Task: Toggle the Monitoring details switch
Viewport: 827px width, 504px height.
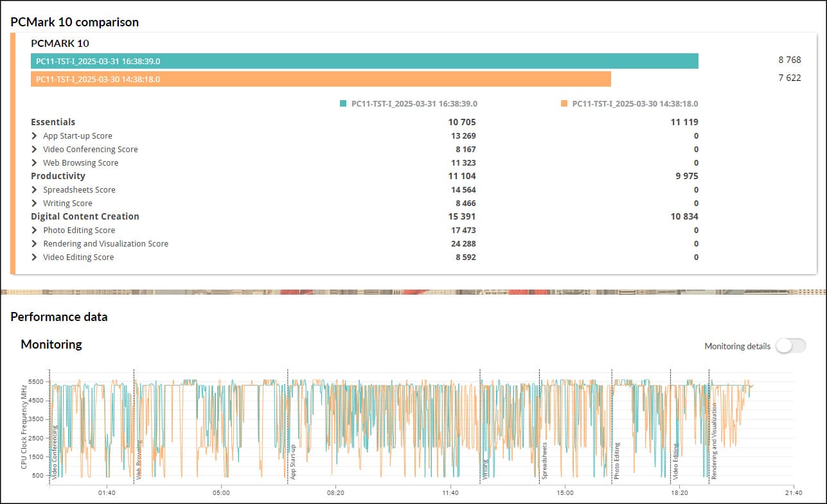Action: (790, 346)
